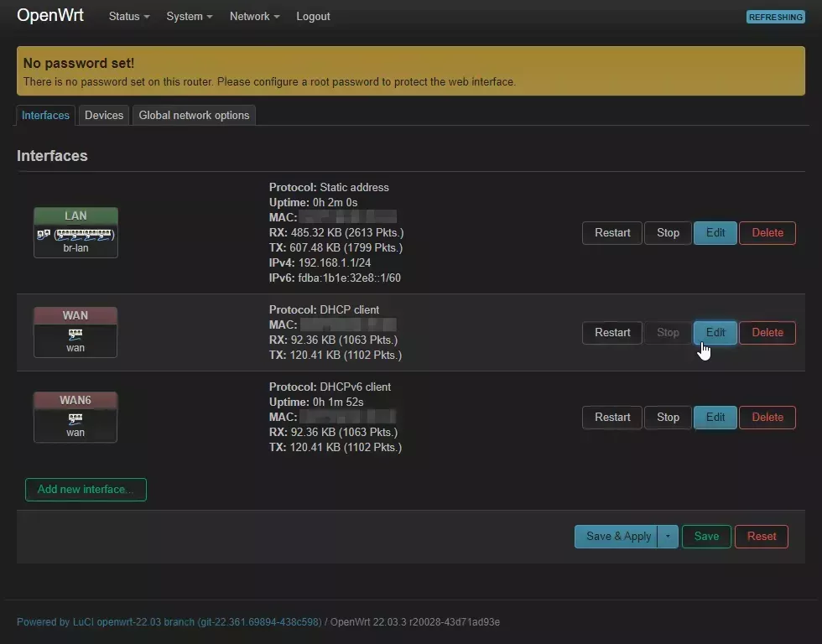Screen dimensions: 822x644
Task: Click the LAN IPv6 address fdba:1b1e:32e8::1/60
Action: pyautogui.click(x=349, y=278)
